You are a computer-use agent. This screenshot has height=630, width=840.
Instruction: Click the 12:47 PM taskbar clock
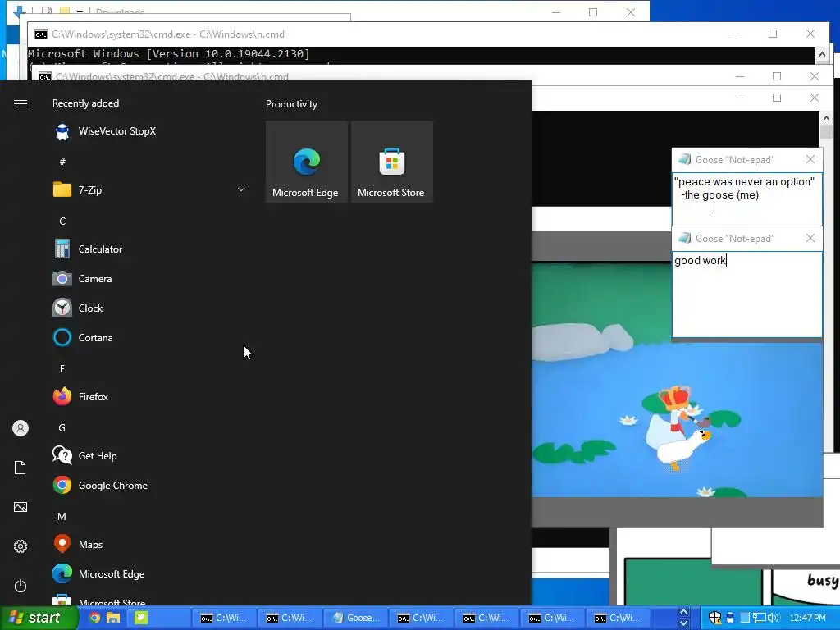click(x=807, y=618)
